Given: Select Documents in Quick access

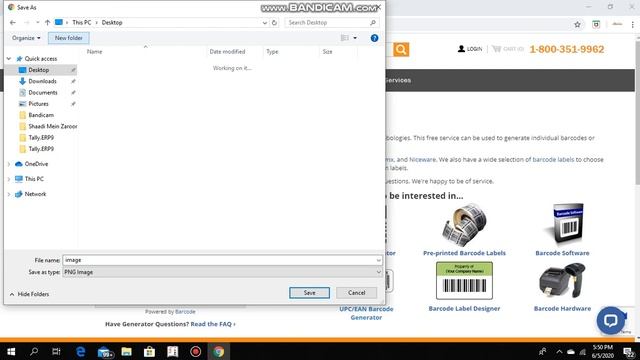Looking at the screenshot, I should click(x=43, y=93).
